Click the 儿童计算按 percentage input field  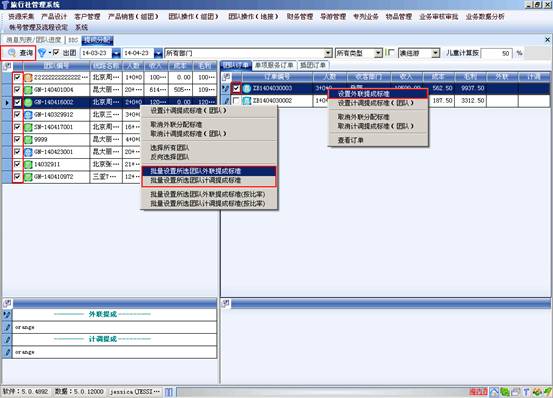click(496, 53)
